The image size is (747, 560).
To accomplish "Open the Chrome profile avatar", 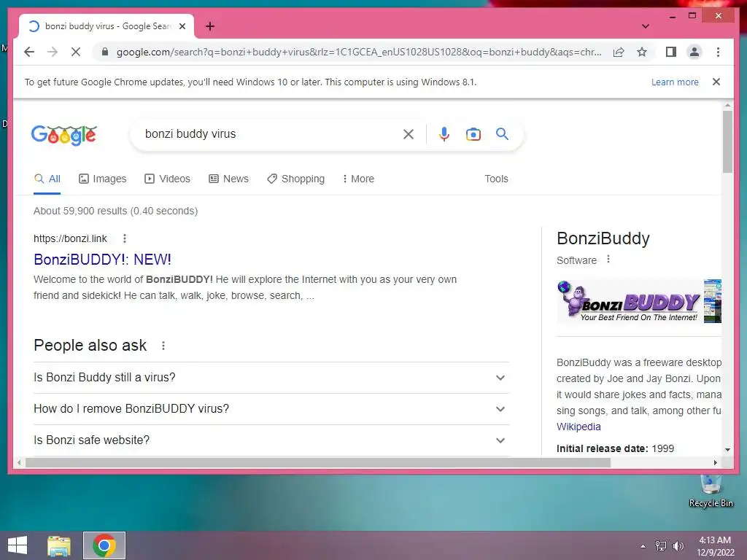I will tap(694, 52).
